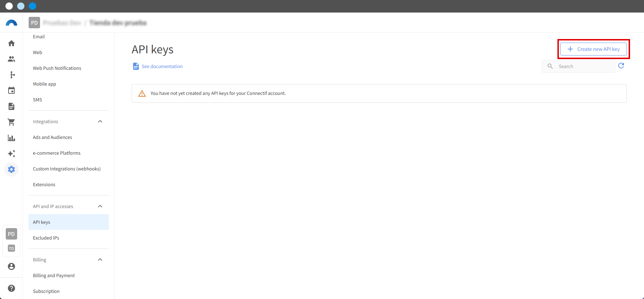This screenshot has width=644, height=299.
Task: Open the Content document icon in sidebar
Action: tap(11, 106)
